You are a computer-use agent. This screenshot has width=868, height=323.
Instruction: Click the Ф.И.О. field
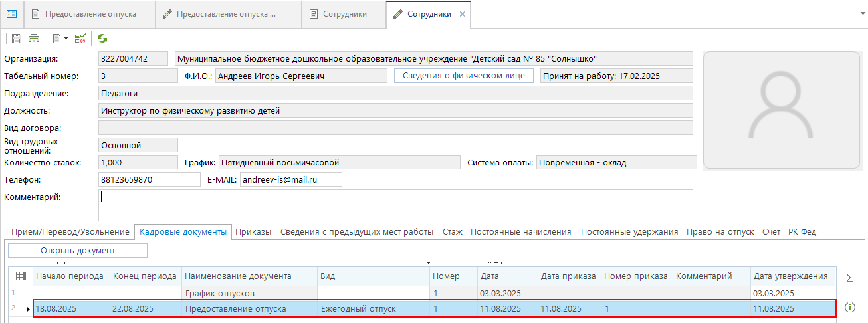pos(301,76)
